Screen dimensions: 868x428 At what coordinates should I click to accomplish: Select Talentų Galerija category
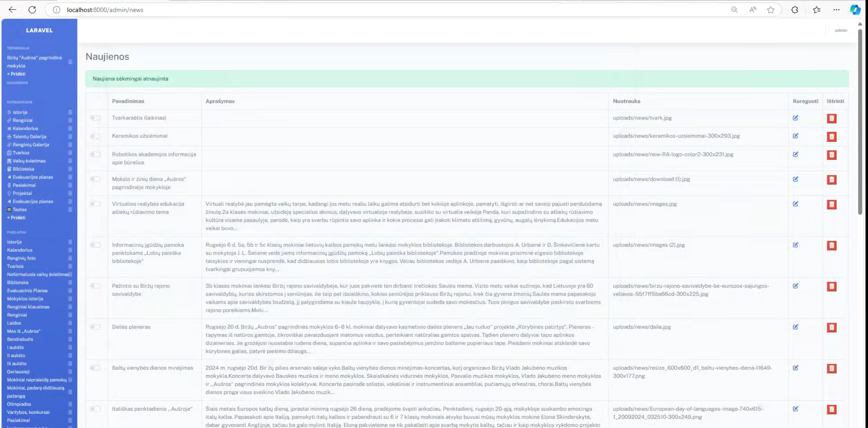(x=29, y=137)
